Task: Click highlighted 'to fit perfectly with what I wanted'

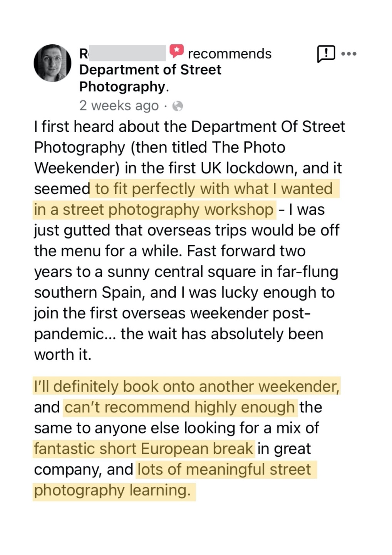Action: click(214, 189)
